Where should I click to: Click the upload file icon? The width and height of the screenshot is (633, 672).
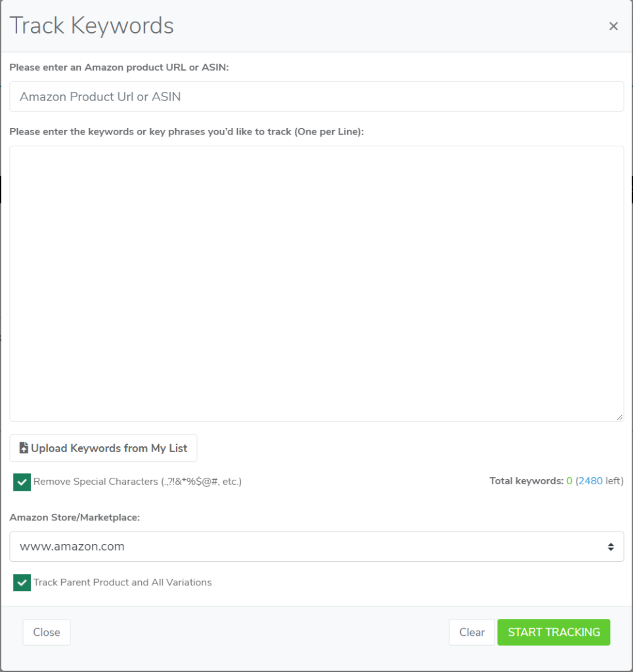pyautogui.click(x=24, y=448)
